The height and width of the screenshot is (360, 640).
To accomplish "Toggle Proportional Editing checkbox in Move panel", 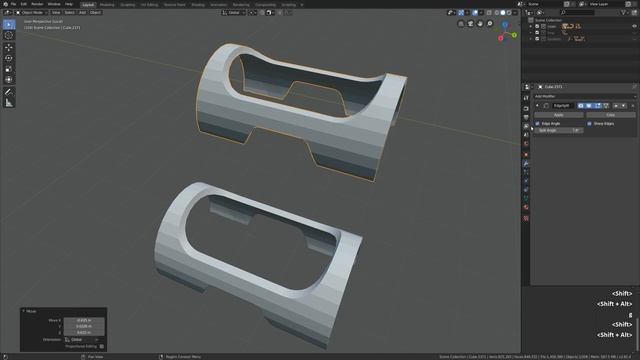I will (x=102, y=346).
